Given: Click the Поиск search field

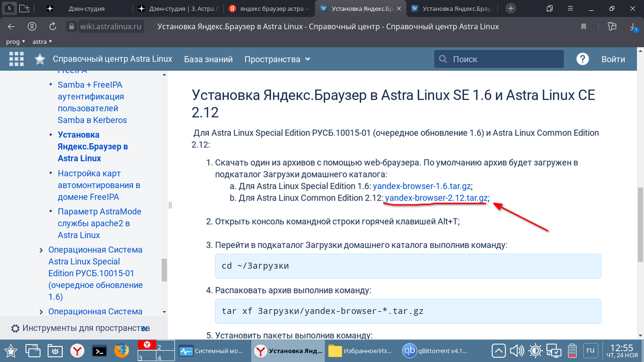Looking at the screenshot, I should click(499, 59).
